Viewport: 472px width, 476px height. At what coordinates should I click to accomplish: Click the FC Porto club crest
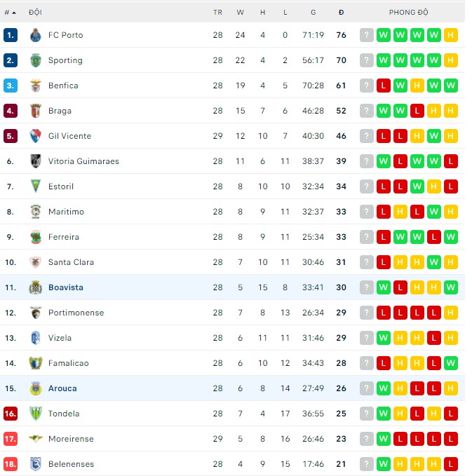click(36, 35)
